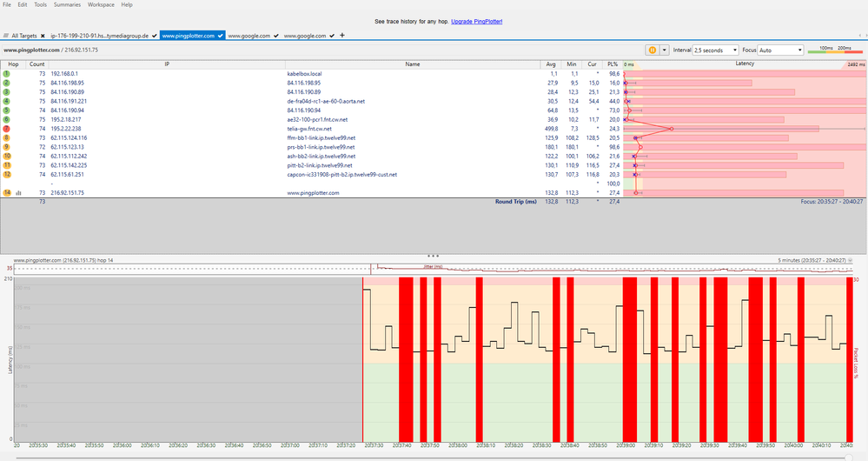Select the ffm-bb1-link.ip.twelve99.net name cell

(x=321, y=137)
